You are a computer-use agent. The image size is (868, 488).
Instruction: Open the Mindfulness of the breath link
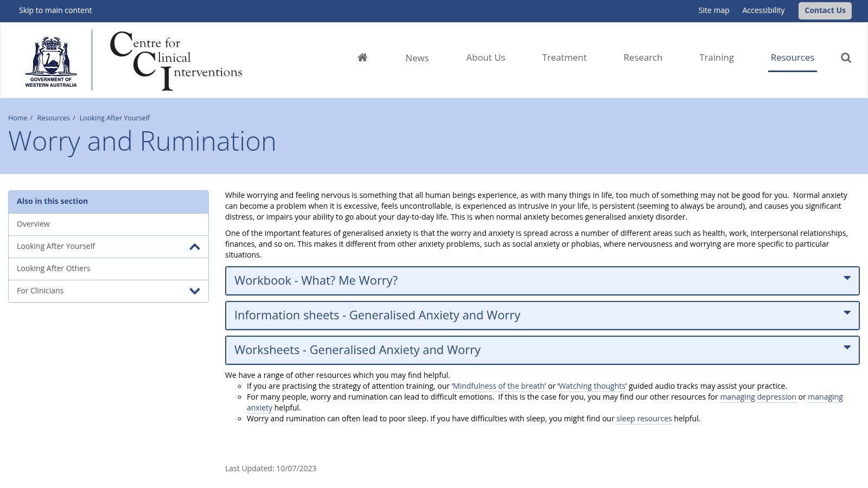point(499,386)
